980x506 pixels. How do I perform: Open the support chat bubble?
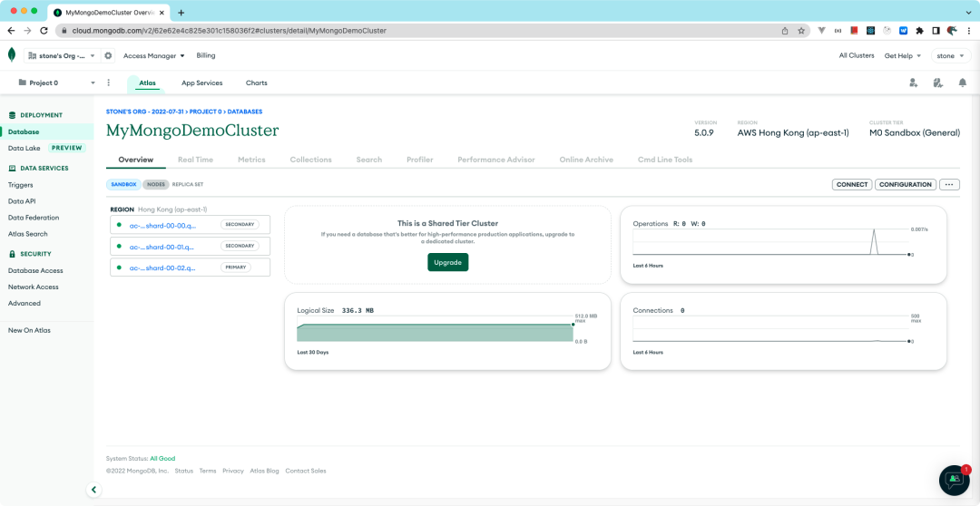[x=955, y=480]
